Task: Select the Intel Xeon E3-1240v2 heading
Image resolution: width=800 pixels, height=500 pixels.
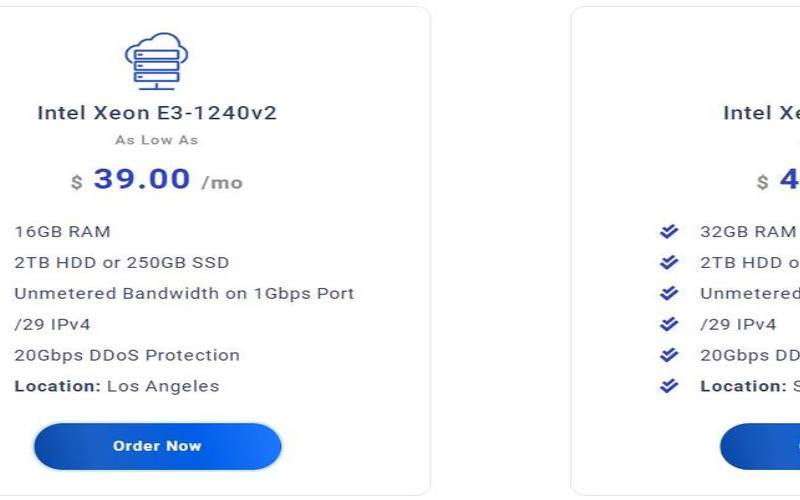Action: (157, 113)
